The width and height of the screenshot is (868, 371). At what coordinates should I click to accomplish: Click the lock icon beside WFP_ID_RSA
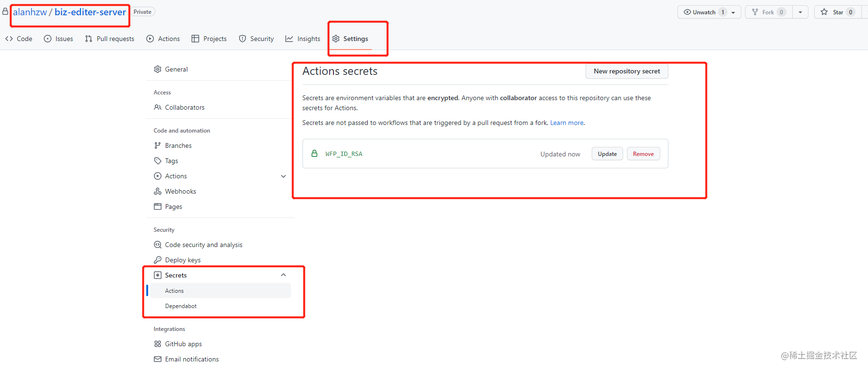[x=314, y=154]
